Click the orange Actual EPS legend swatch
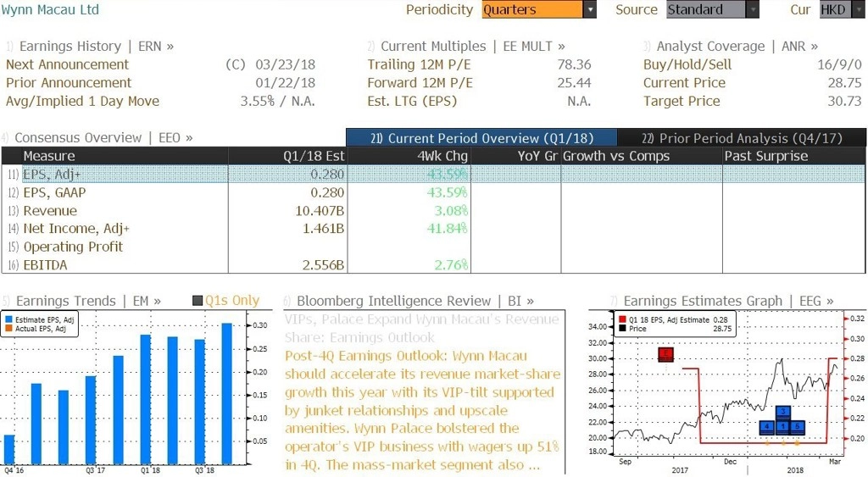 (8, 329)
